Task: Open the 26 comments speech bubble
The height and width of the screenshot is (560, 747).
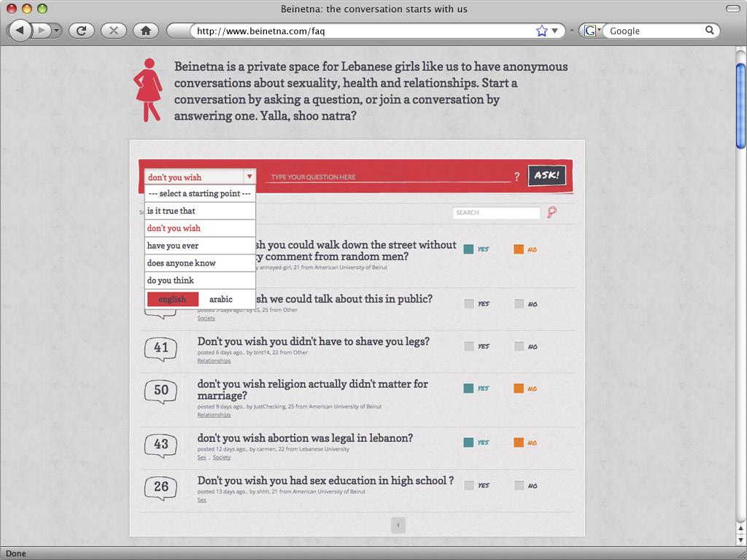Action: tap(160, 488)
